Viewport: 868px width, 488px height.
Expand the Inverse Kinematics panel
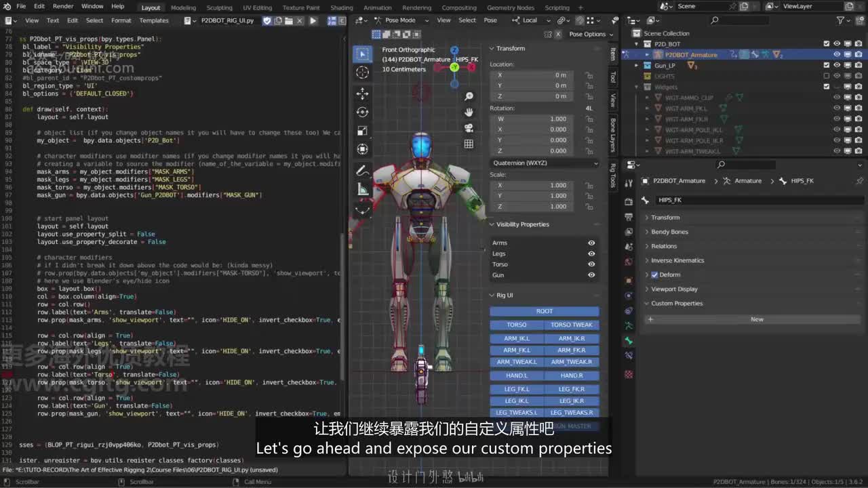pos(677,260)
